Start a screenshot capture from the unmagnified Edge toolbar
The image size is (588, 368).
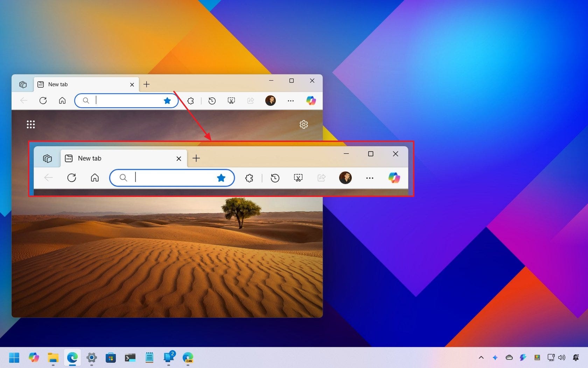(231, 101)
